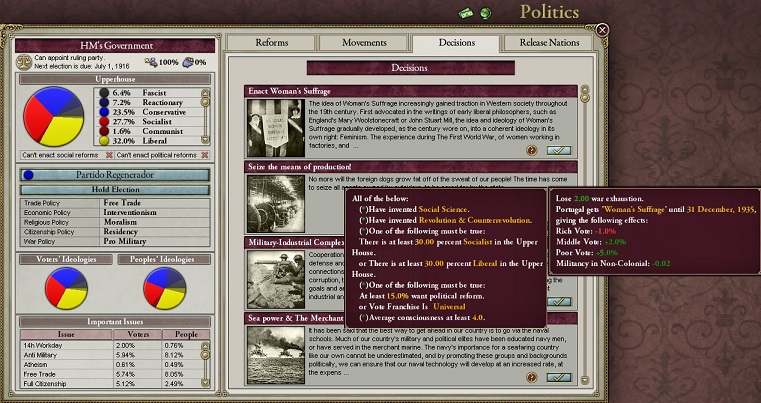Go to the Release Nations tab
Screen dimensions: 761x403
[x=549, y=43]
